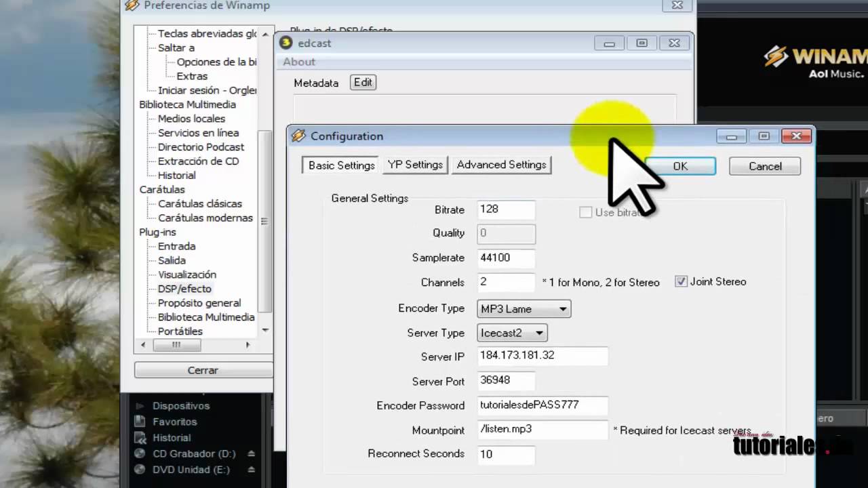Click OK in Configuration dialog

point(680,166)
